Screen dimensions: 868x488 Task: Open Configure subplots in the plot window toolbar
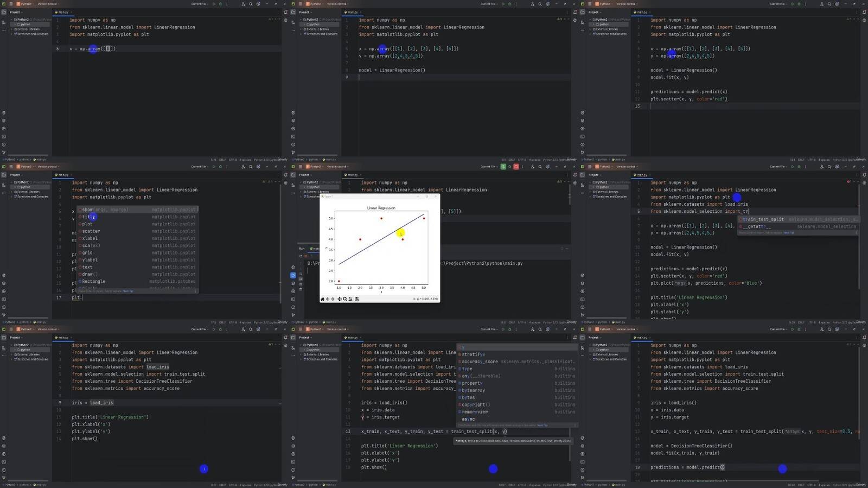(350, 299)
